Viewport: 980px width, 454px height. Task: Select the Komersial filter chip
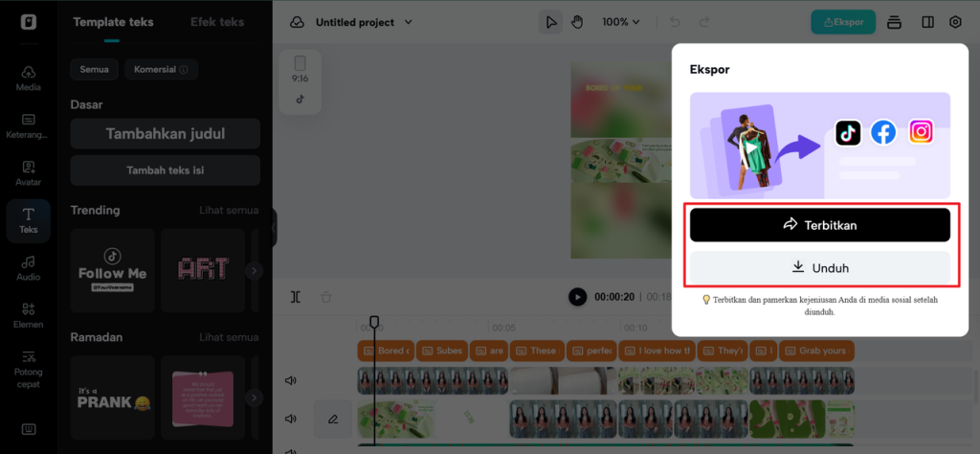tap(161, 69)
